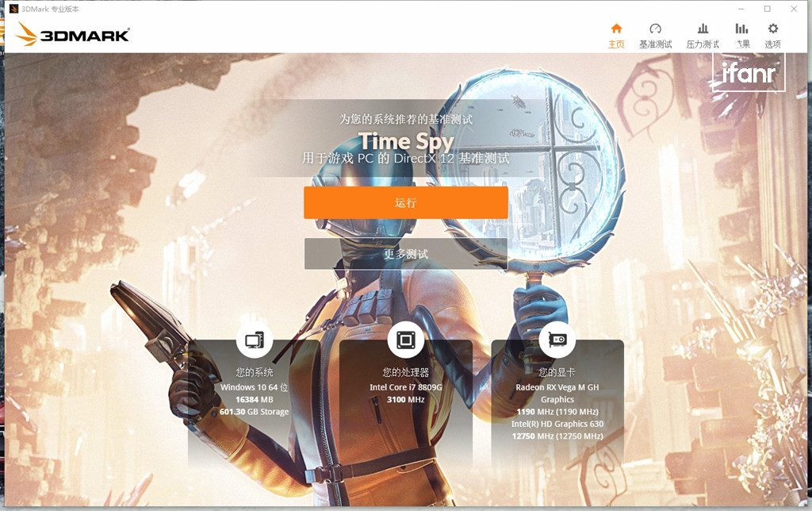Click the 3DMark logo in the header

point(72,34)
